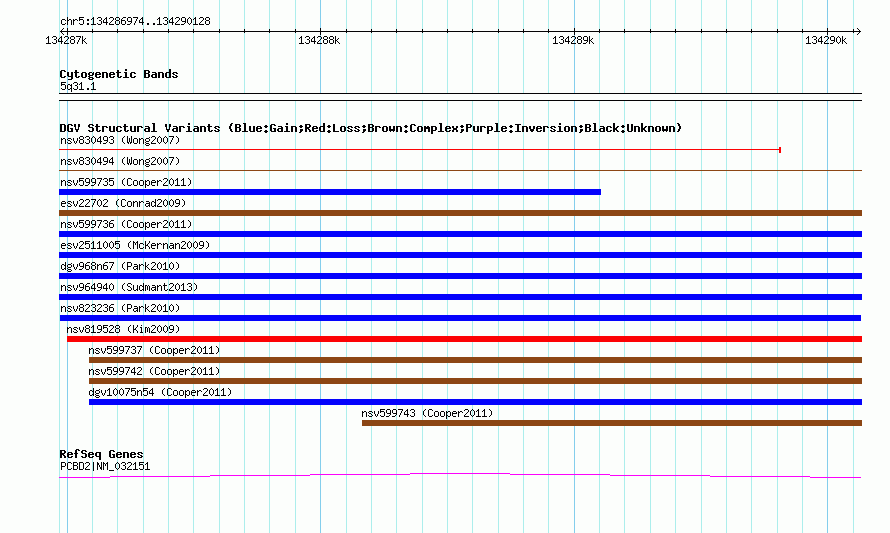This screenshot has width=890, height=533.
Task: Click the nsv823236 (Park2010) label
Action: click(120, 308)
